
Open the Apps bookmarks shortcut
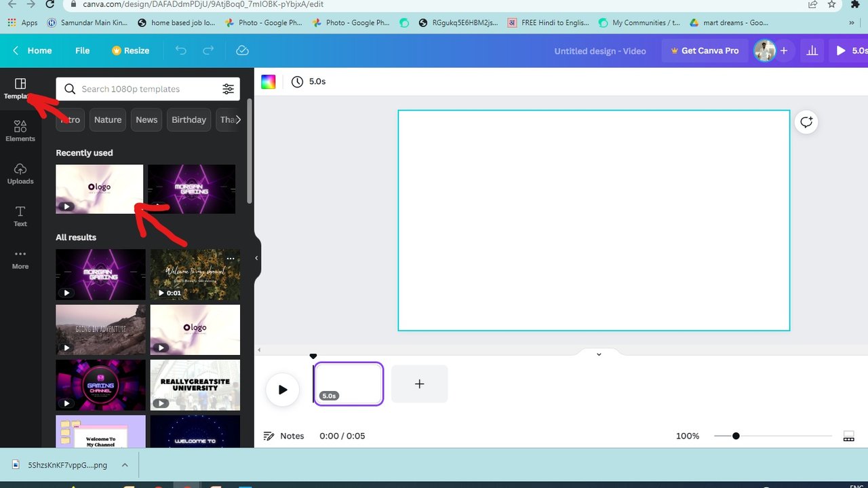coord(22,22)
